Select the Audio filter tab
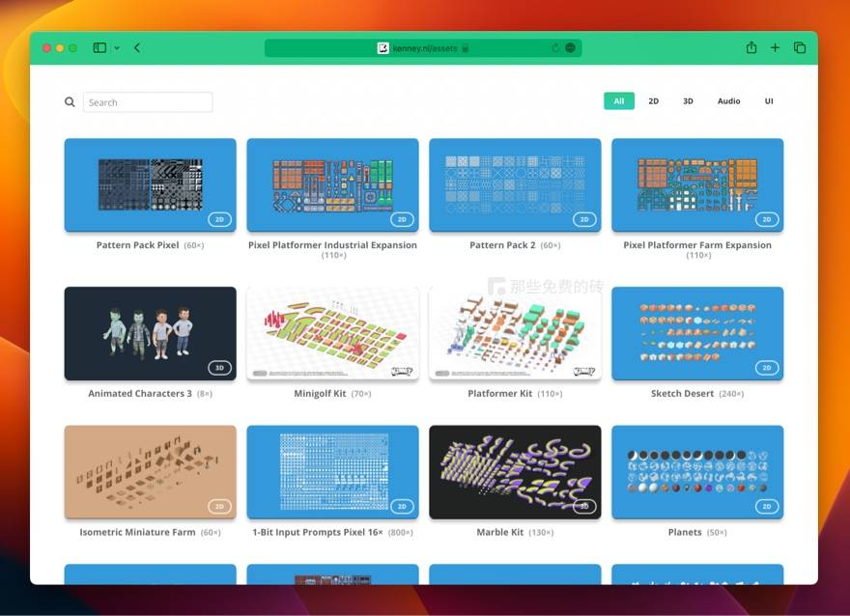Screen dimensions: 850x616 click(x=728, y=100)
